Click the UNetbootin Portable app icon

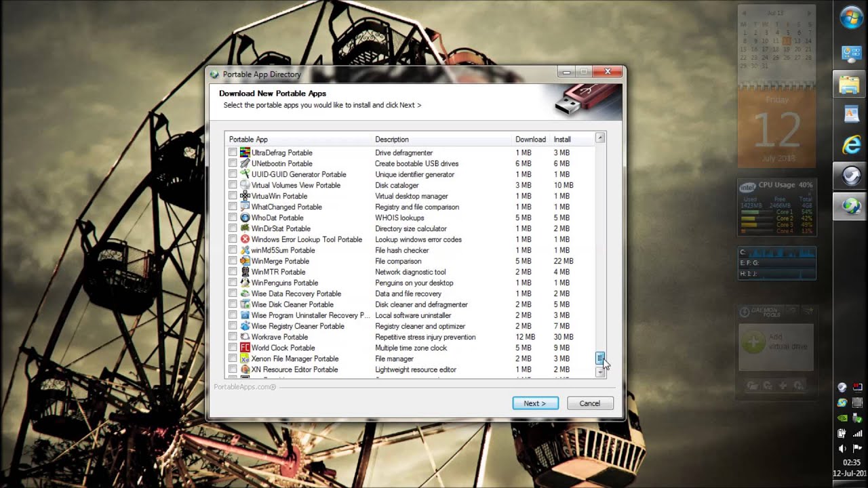(245, 163)
